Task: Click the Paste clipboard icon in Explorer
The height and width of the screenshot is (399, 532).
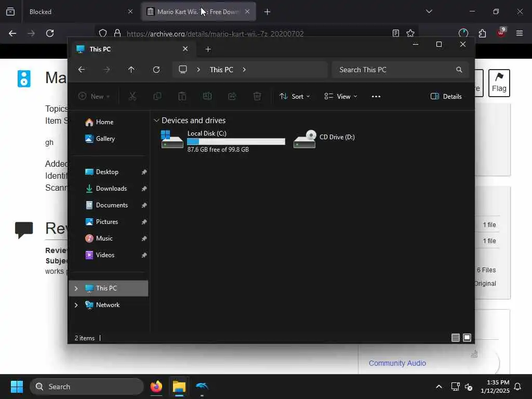Action: point(182,96)
